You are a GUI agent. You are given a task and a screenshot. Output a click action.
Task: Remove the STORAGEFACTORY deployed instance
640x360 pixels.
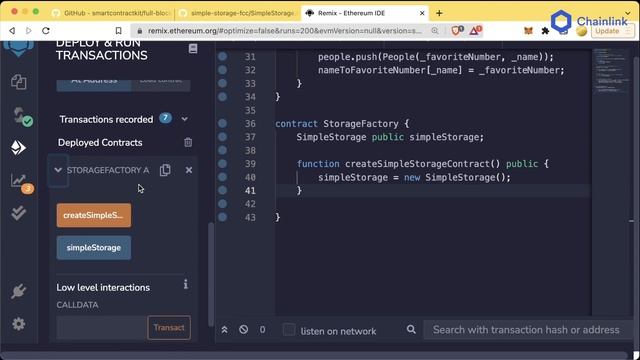coord(189,170)
